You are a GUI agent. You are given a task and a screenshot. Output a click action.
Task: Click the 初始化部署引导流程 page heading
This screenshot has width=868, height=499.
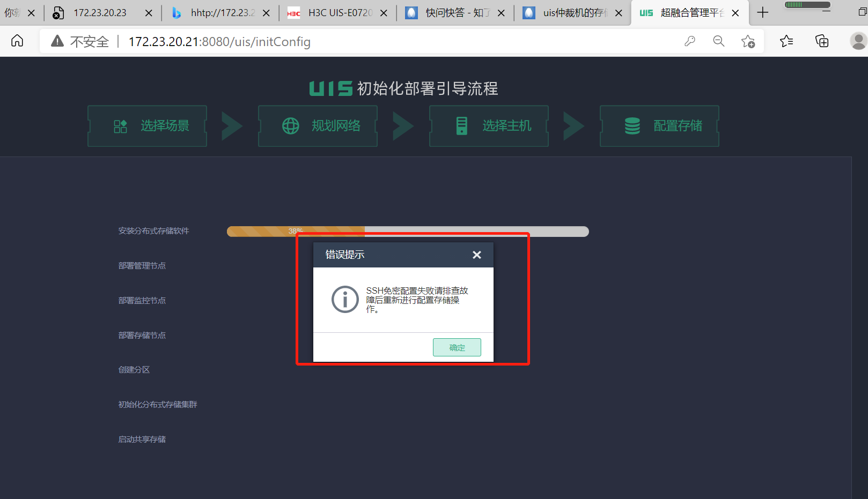tap(428, 88)
